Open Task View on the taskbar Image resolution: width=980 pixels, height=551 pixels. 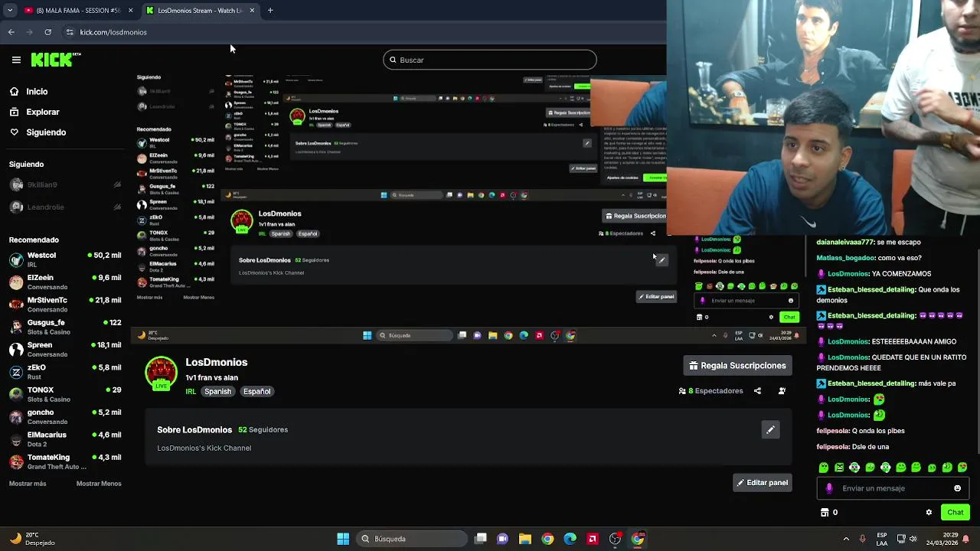coord(480,539)
